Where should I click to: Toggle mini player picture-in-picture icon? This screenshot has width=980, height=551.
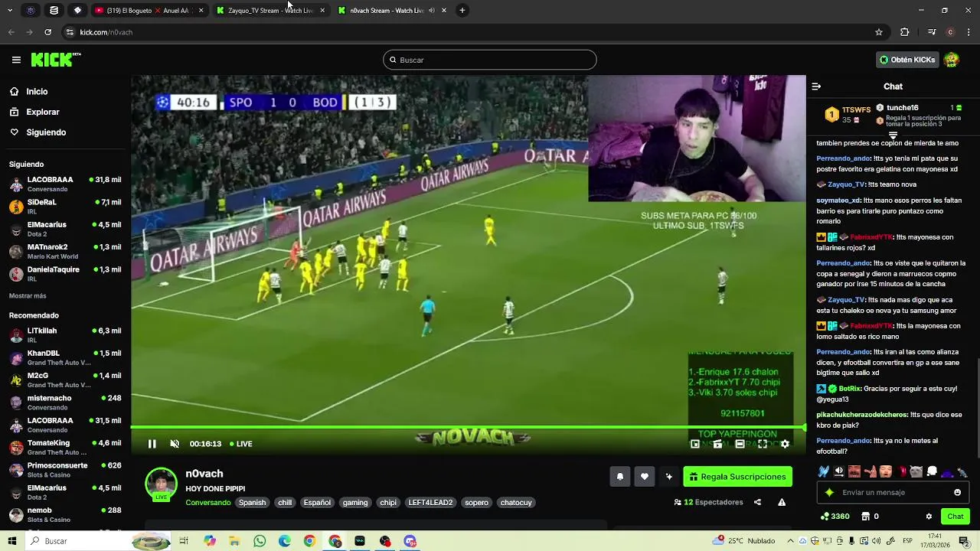(x=695, y=444)
